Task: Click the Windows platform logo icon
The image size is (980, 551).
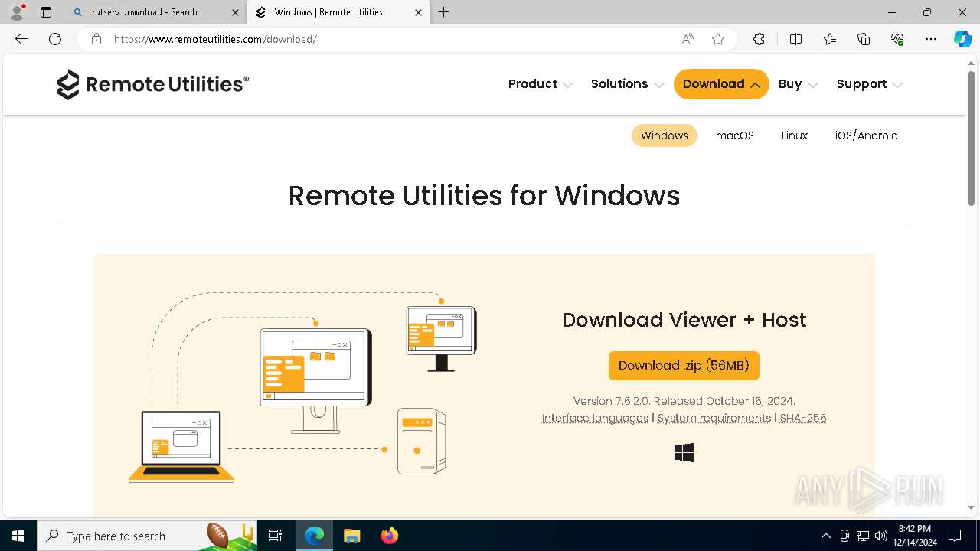Action: pyautogui.click(x=684, y=453)
